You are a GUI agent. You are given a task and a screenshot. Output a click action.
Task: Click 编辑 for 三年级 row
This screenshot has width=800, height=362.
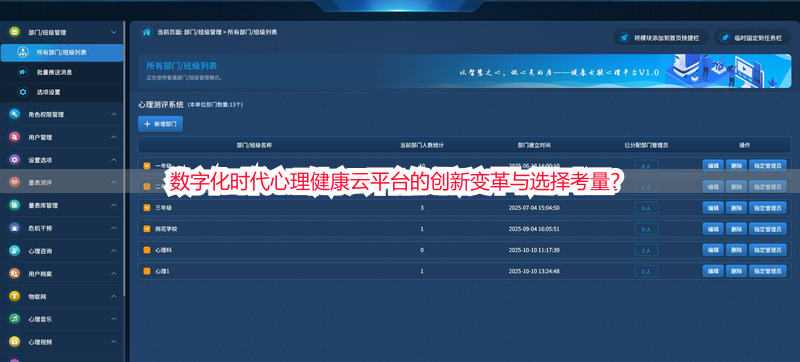tap(713, 208)
